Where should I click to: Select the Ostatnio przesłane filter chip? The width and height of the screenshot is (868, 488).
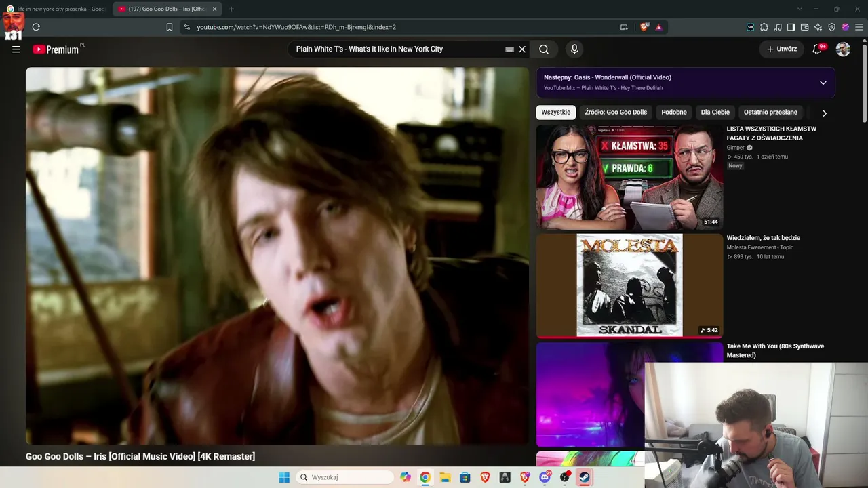pos(770,113)
